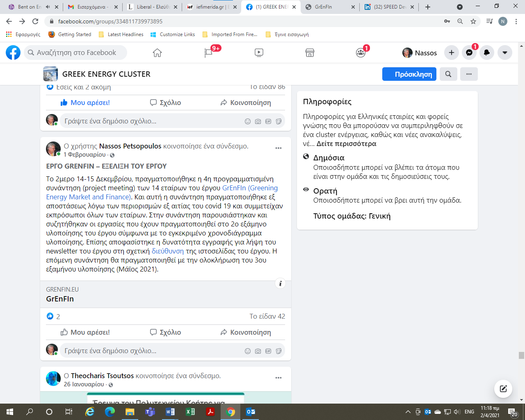525x420 pixels.
Task: Attach photo in GrEnFIn post comment box
Action: coord(258,351)
